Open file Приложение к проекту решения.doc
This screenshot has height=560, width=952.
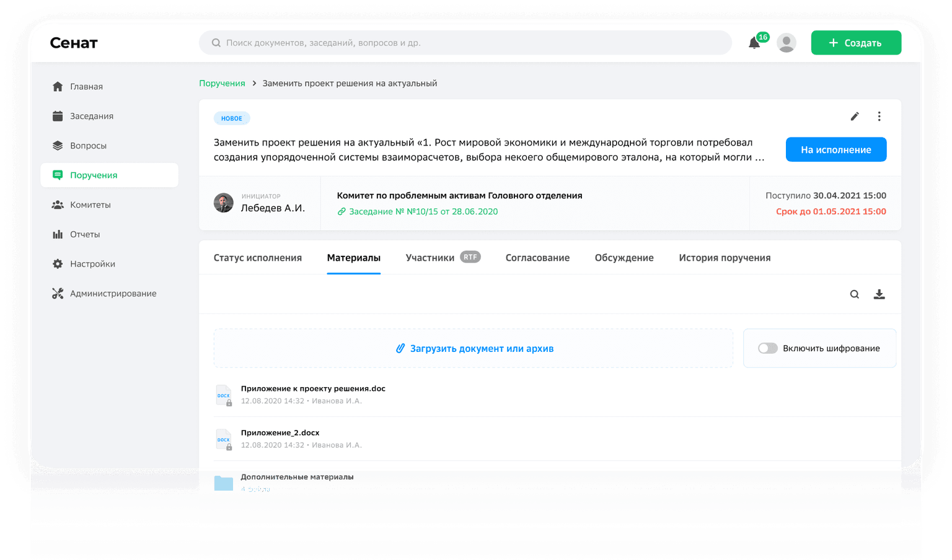(313, 388)
